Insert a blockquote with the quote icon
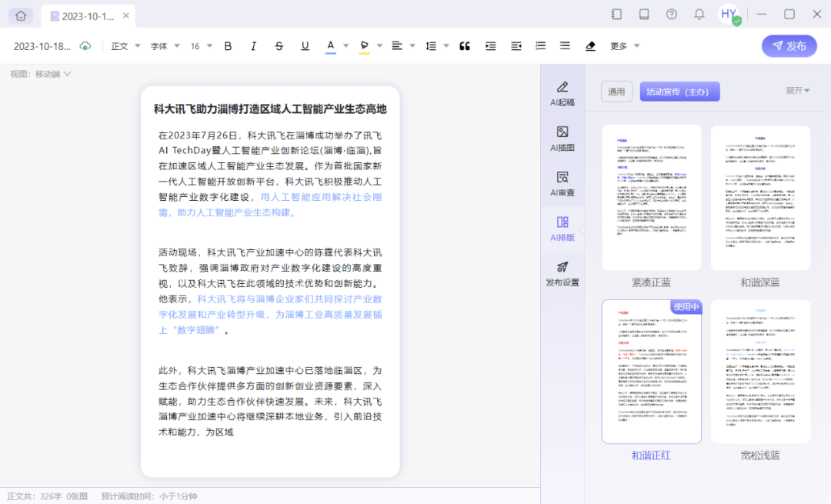831x504 pixels. tap(464, 45)
